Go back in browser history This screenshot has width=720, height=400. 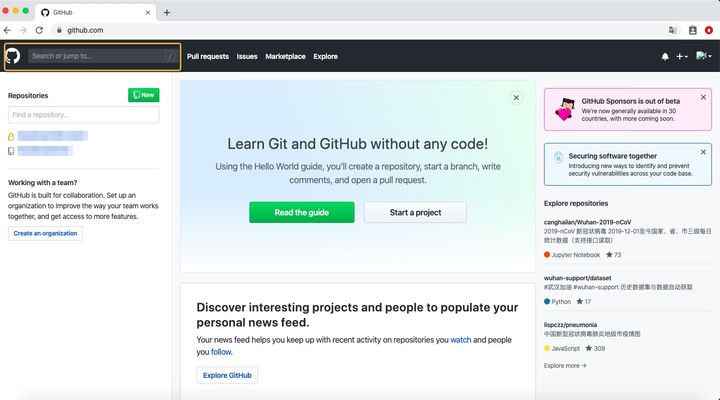point(7,30)
